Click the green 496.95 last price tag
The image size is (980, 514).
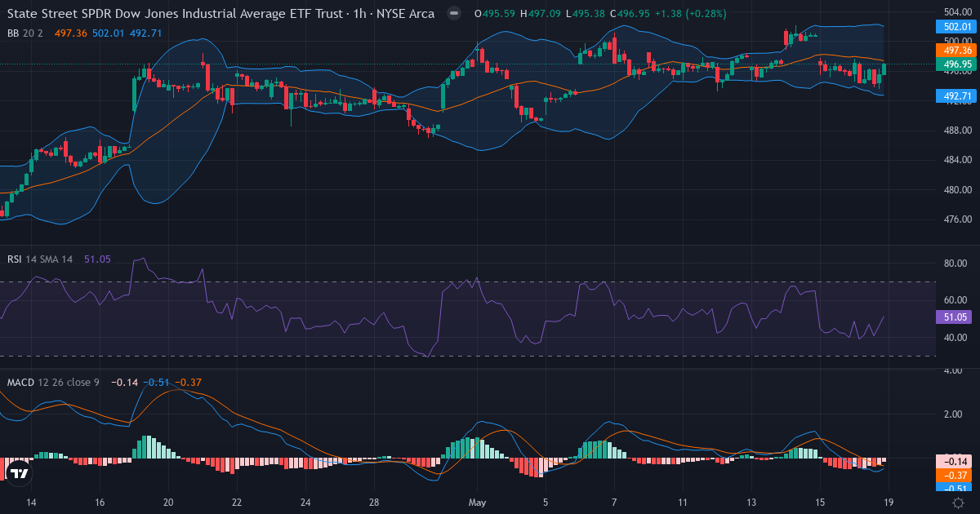tap(956, 64)
